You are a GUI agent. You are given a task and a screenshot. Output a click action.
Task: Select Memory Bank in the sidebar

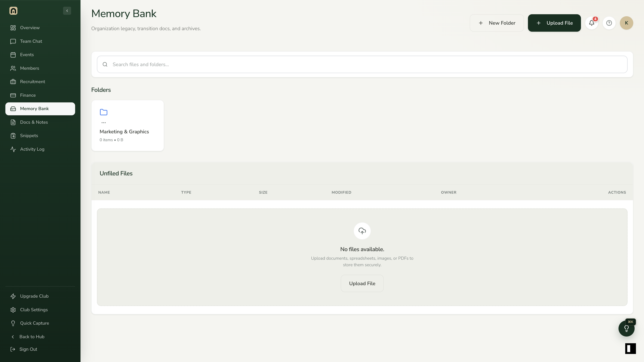click(40, 109)
